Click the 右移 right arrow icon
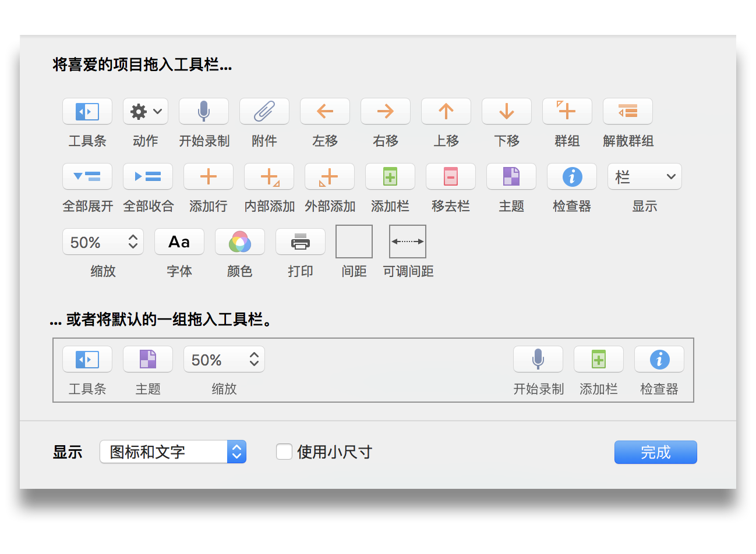This screenshot has width=756, height=554. click(x=386, y=111)
